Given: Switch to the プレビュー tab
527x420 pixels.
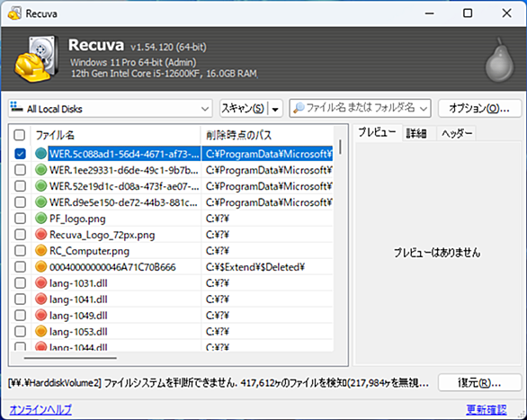Looking at the screenshot, I should point(377,133).
